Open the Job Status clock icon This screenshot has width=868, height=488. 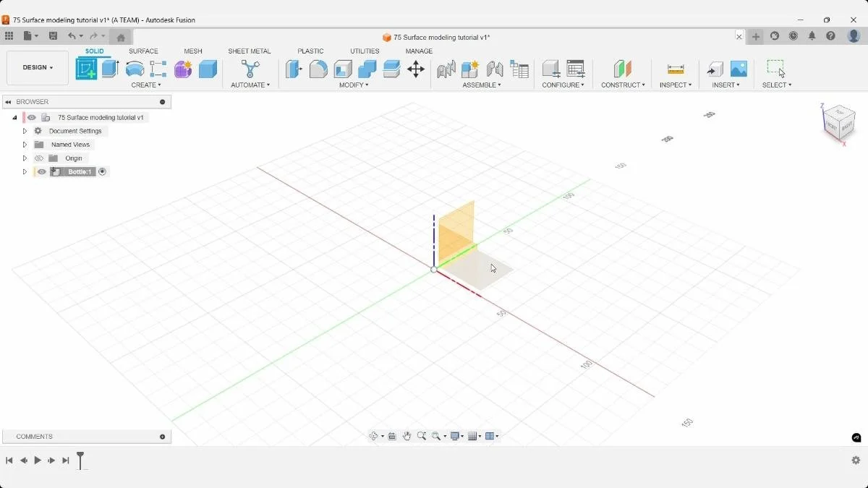coord(793,36)
